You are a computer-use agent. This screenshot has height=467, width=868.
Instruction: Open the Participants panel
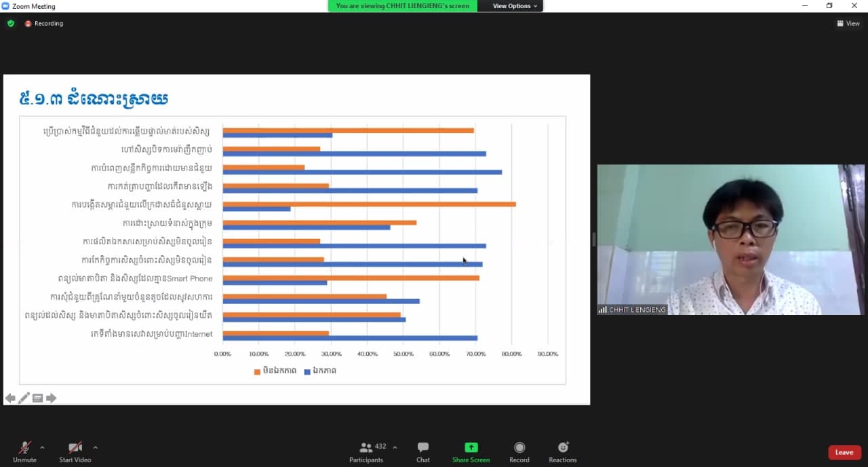point(366,448)
